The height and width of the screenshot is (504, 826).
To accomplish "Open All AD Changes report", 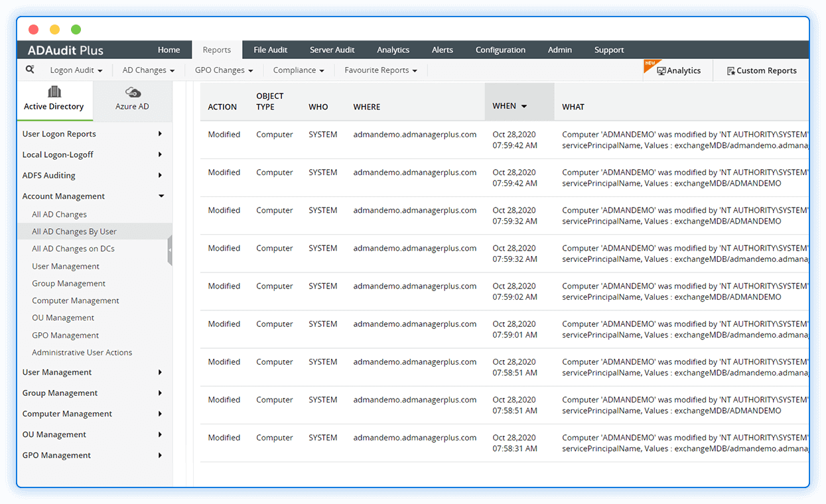I will [x=60, y=214].
